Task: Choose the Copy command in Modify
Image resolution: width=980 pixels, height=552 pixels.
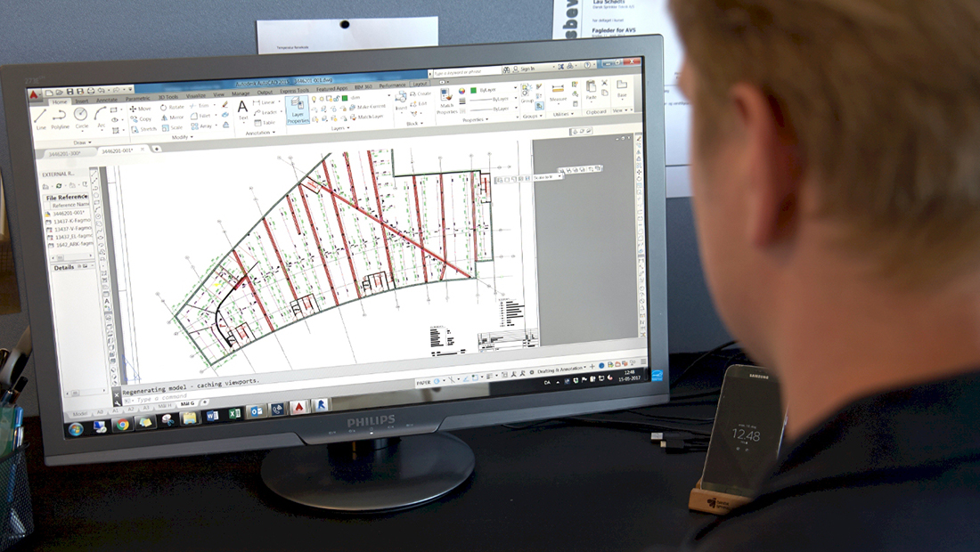Action: pyautogui.click(x=141, y=119)
